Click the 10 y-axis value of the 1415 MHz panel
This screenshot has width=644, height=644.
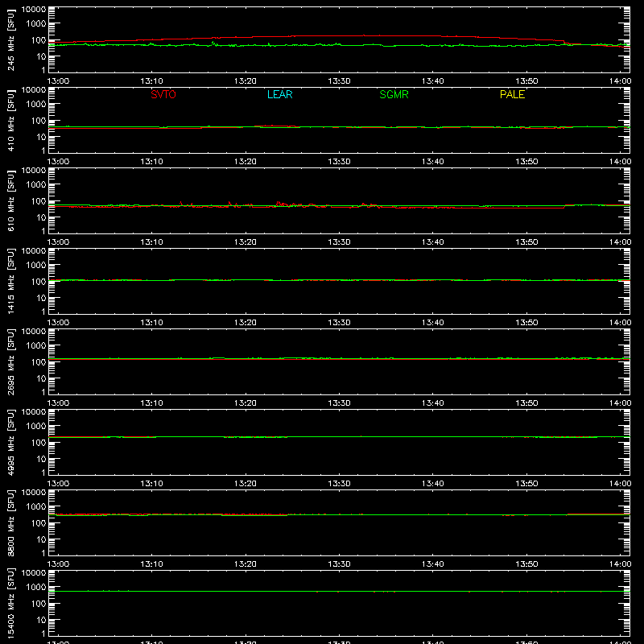click(41, 298)
